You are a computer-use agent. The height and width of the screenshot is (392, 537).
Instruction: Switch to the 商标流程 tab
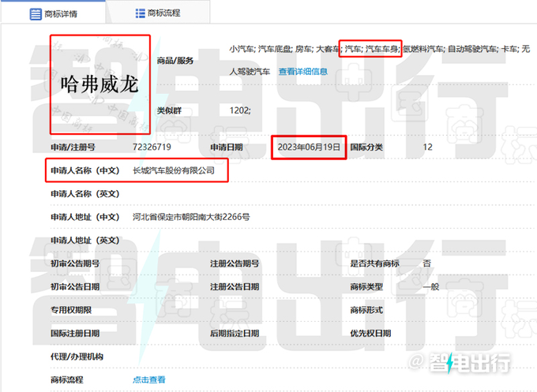[x=158, y=13]
